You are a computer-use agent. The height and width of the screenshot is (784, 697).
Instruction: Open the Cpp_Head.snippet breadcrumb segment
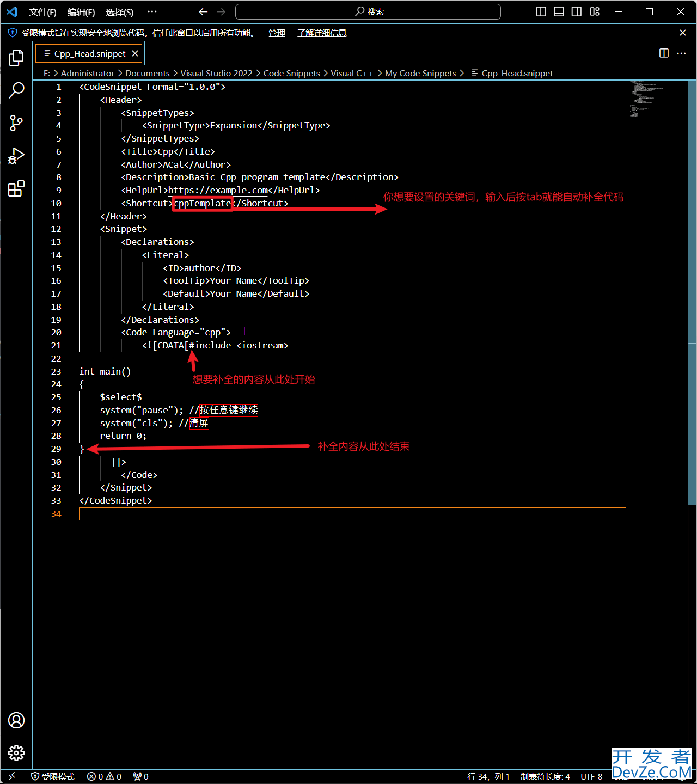[512, 73]
